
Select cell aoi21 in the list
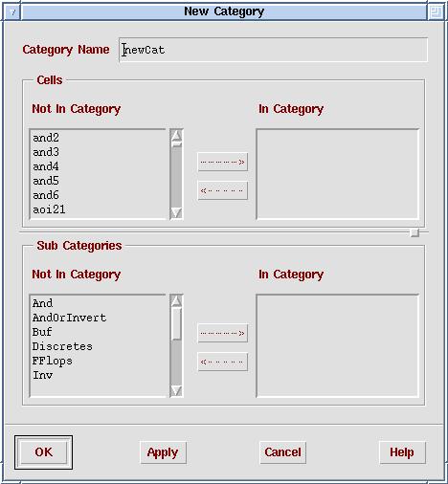[49, 209]
